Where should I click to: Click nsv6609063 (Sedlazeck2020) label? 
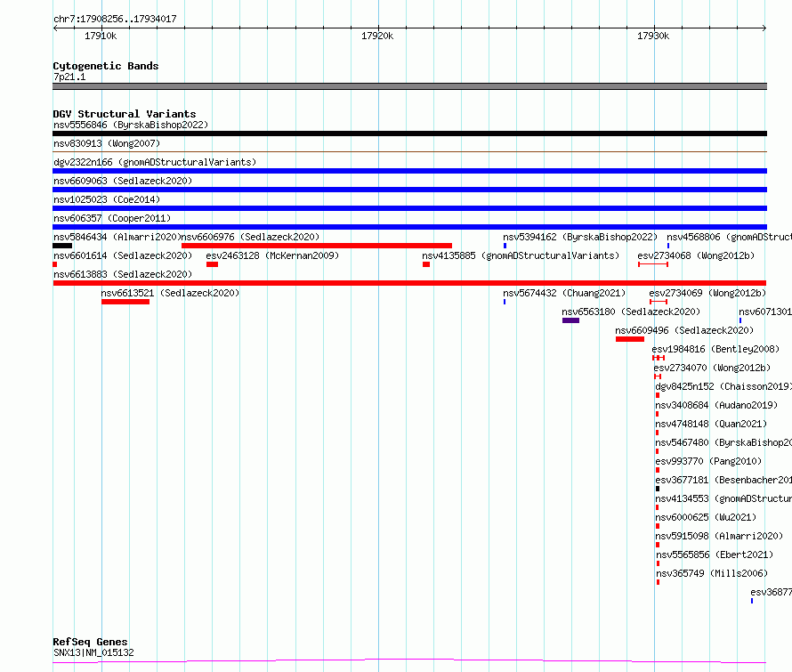123,181
